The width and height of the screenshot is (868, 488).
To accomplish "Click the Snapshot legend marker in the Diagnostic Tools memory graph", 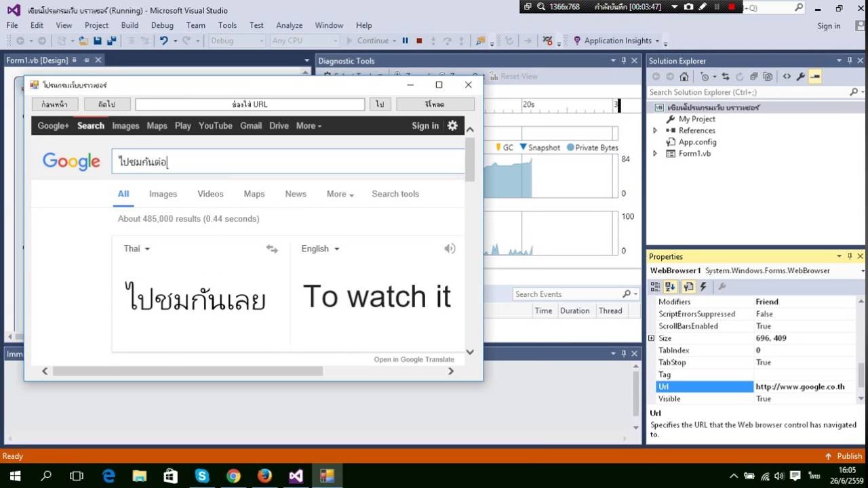I will click(x=524, y=147).
